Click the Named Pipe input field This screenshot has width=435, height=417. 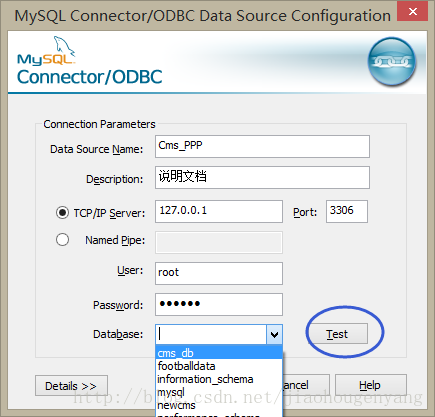219,242
